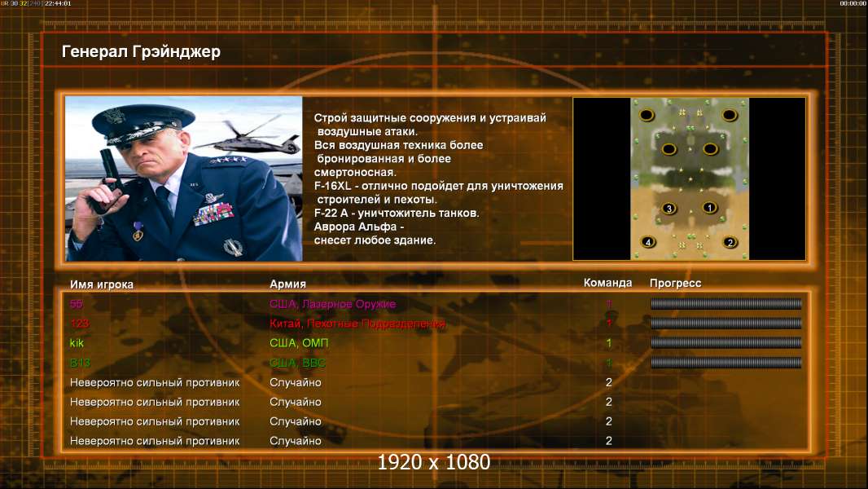Click start position marker 1 on minimap

click(x=709, y=208)
